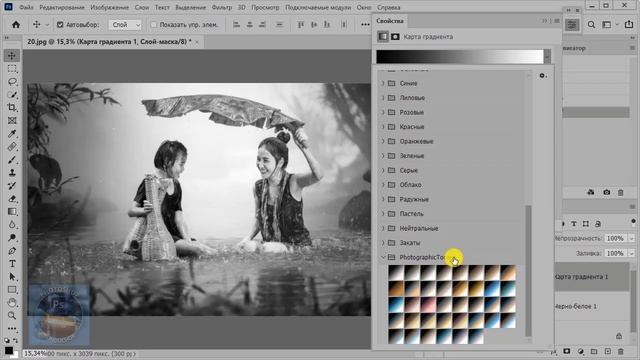Select the Frame tool
Viewport: 640px width, 360px height.
tap(12, 120)
